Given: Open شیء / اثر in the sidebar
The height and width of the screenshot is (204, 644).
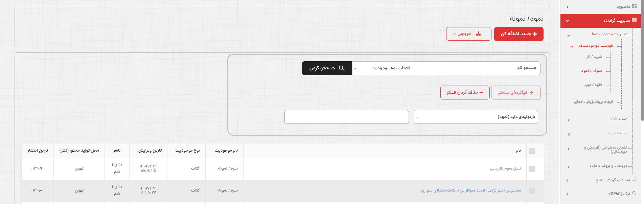Looking at the screenshot, I should click(x=594, y=57).
